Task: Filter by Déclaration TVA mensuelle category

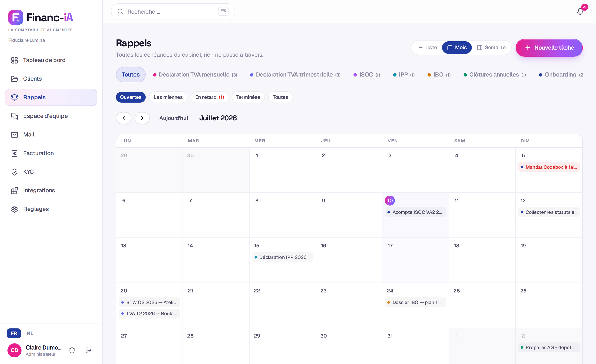Action: coord(195,74)
